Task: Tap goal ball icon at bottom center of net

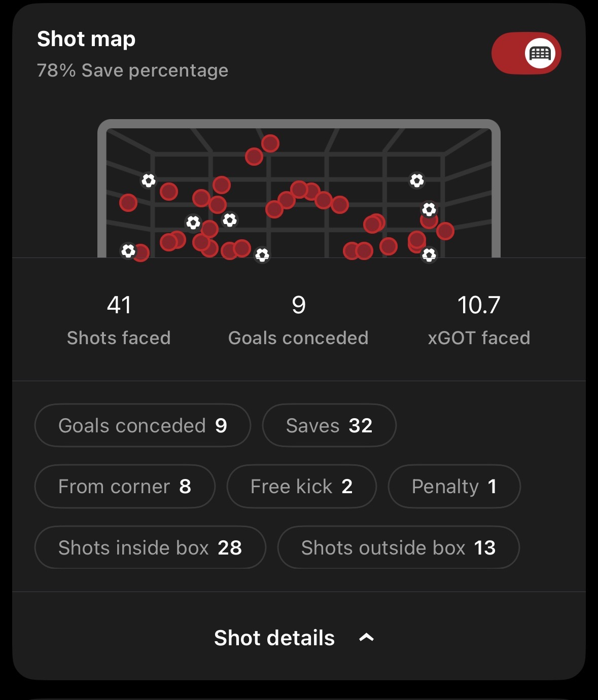Action: 262,254
